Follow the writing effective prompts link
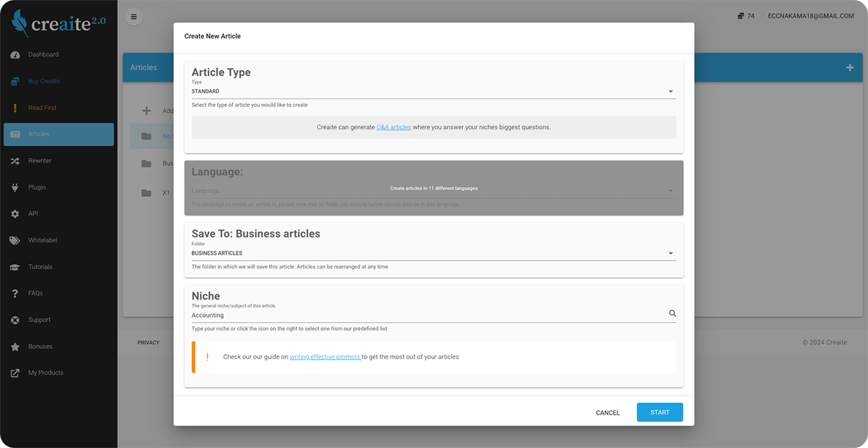The height and width of the screenshot is (448, 868). pyautogui.click(x=325, y=357)
